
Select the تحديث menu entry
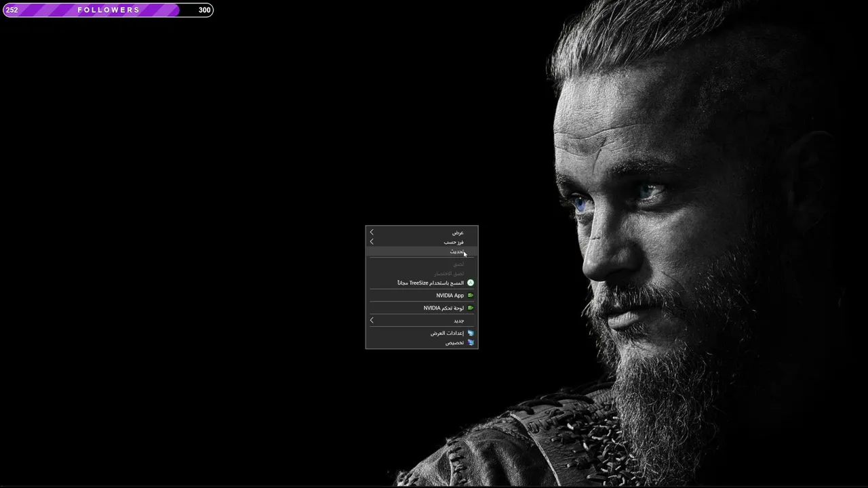(422, 251)
